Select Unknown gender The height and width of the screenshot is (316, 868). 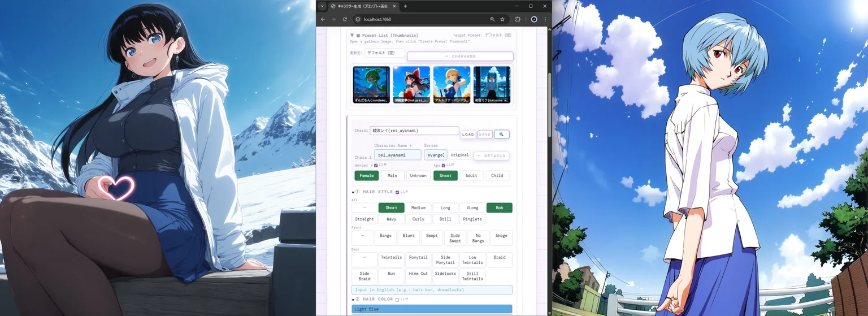coord(418,176)
